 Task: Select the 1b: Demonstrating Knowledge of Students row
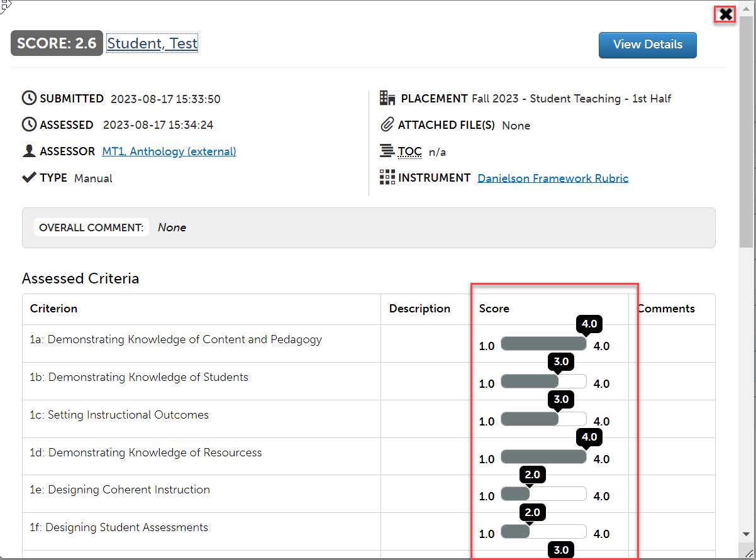pos(369,381)
